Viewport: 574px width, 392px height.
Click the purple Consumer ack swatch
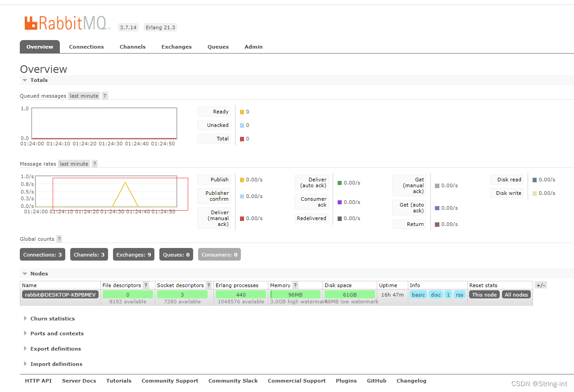(339, 203)
